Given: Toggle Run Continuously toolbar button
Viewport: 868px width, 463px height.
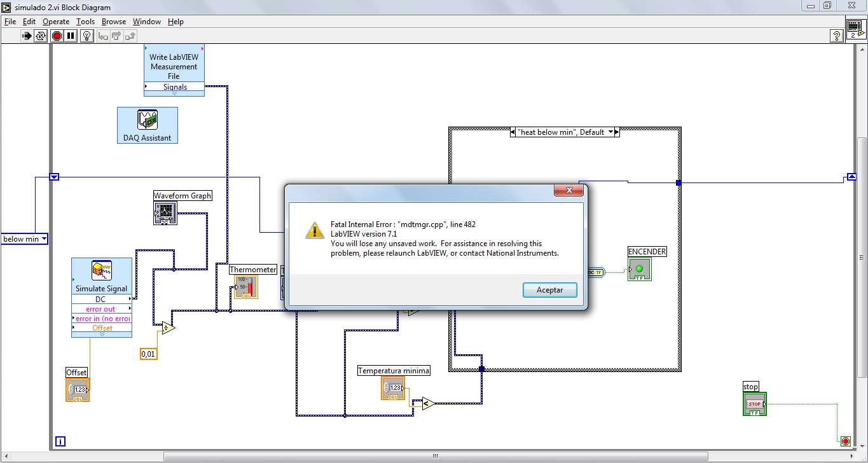Looking at the screenshot, I should click(41, 36).
